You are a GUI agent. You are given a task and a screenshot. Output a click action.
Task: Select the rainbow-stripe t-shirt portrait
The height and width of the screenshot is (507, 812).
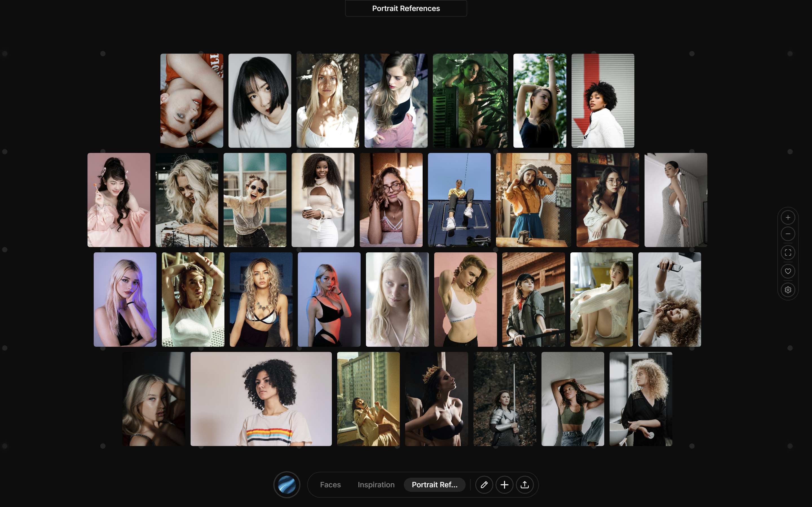pos(261,400)
